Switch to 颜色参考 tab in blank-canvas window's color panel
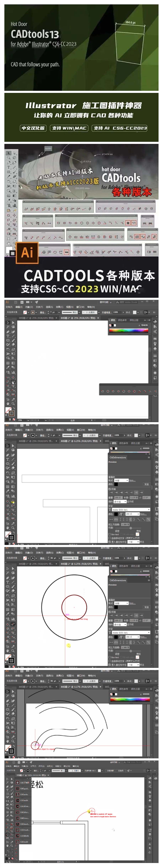160x868 pixels. click(122, 320)
